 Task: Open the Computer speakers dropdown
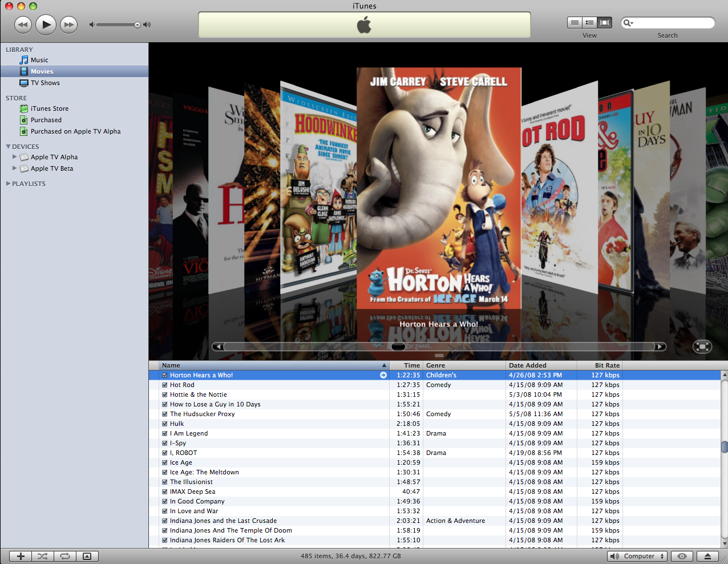637,556
